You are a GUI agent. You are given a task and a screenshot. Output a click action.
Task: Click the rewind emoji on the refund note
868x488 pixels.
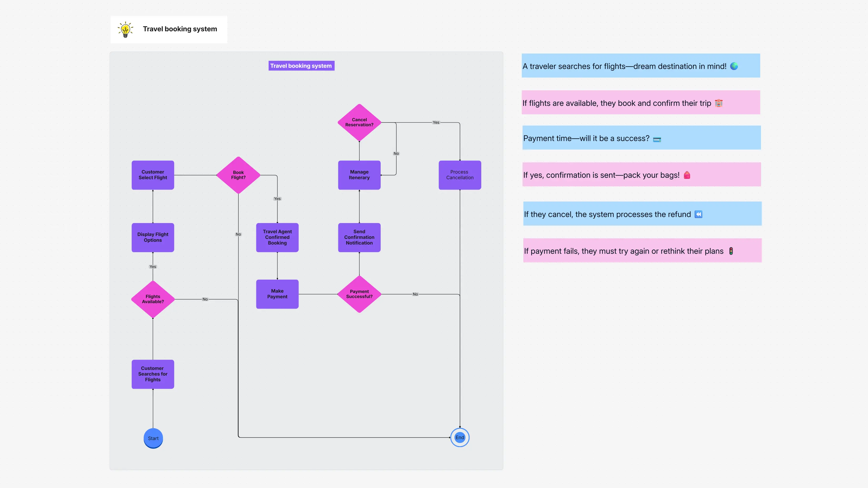(698, 214)
